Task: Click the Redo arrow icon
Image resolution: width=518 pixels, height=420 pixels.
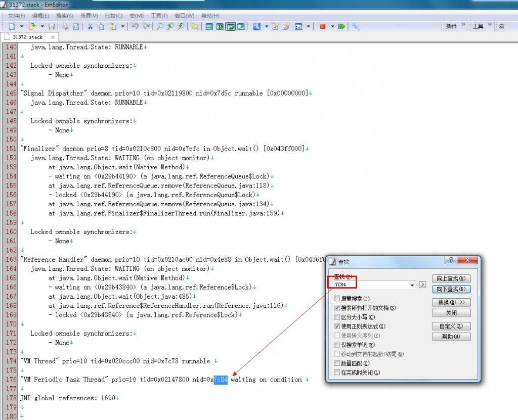Action: coord(146,26)
